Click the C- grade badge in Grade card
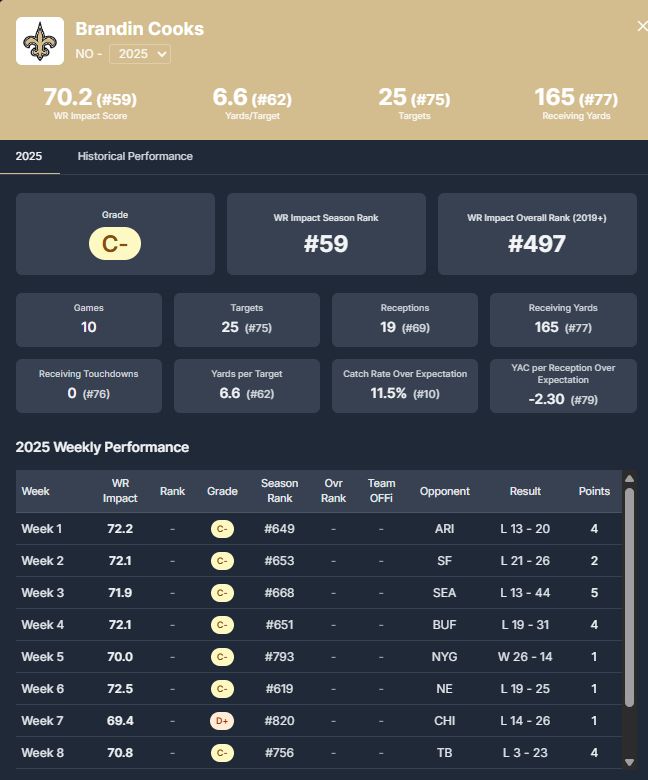The width and height of the screenshot is (648, 780). coord(115,244)
